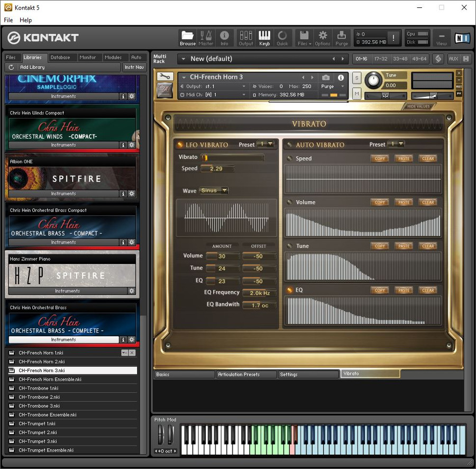Image resolution: width=476 pixels, height=469 pixels.
Task: Open the Quick-load browser
Action: click(282, 38)
